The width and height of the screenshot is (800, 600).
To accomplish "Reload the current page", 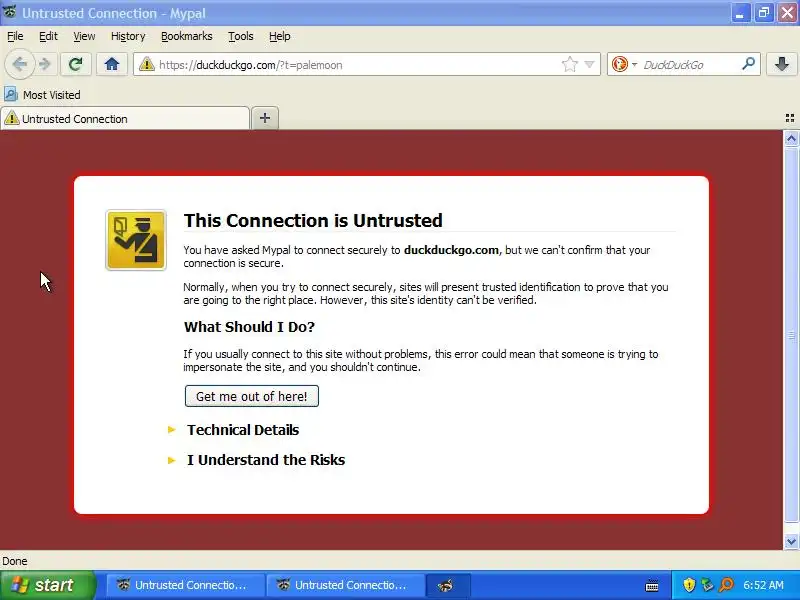I will [76, 65].
